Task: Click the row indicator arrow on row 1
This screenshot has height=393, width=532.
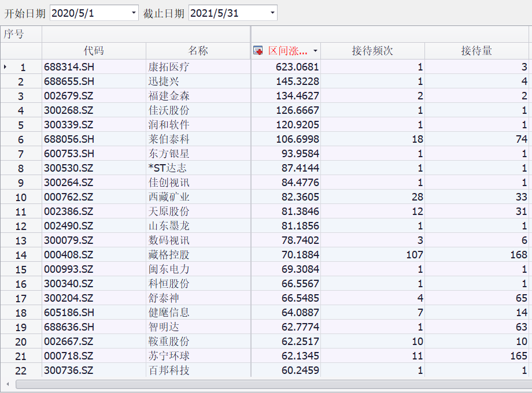Action: pos(5,67)
